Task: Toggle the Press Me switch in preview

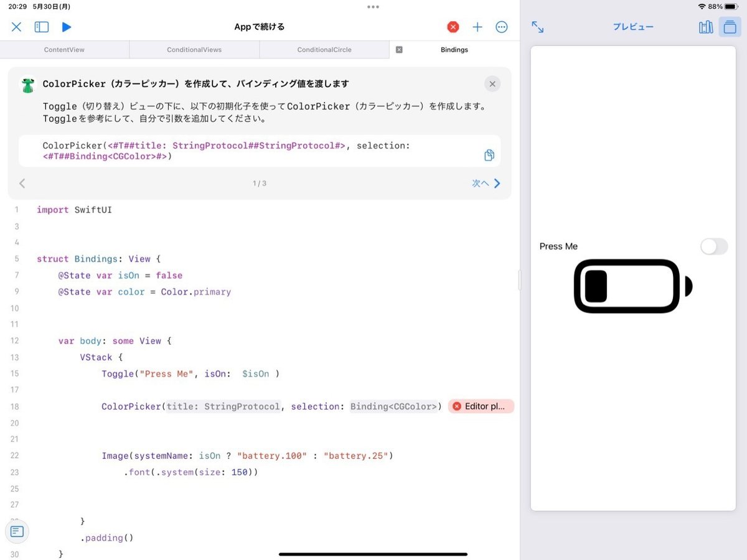Action: pyautogui.click(x=714, y=246)
